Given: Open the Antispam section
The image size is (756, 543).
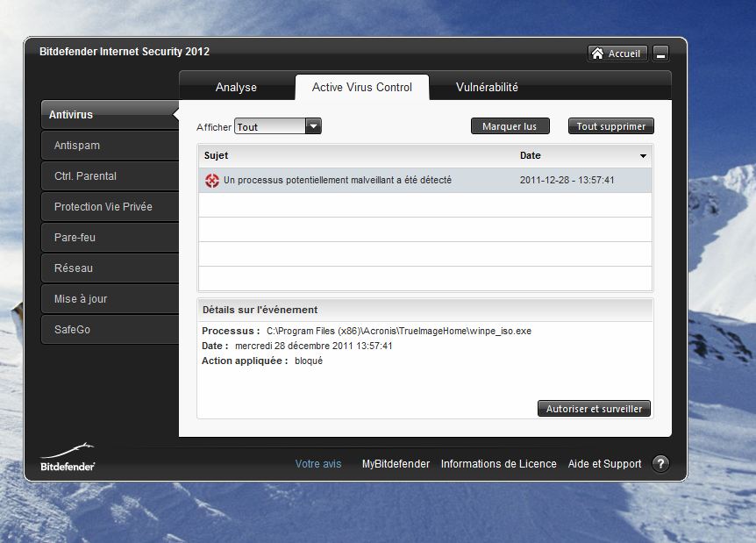Looking at the screenshot, I should pyautogui.click(x=110, y=146).
